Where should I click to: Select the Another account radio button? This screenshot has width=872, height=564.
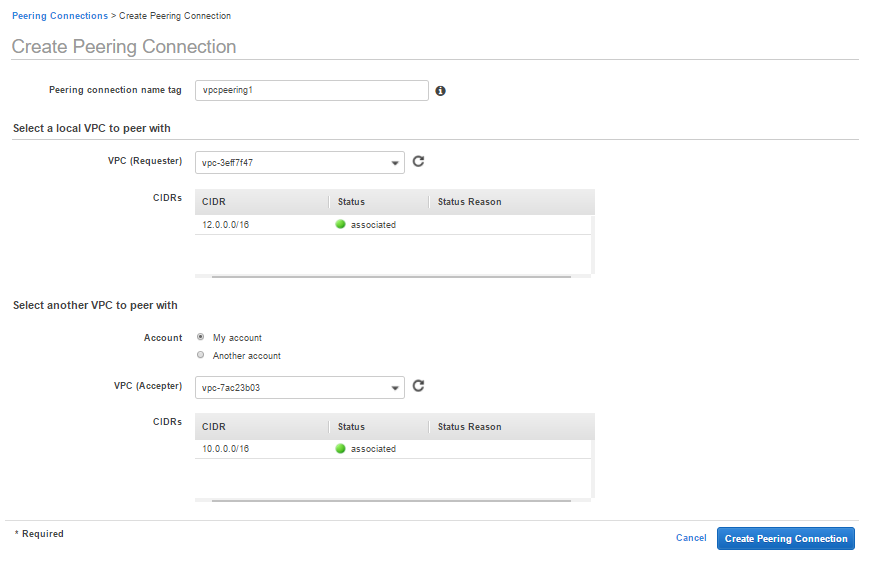(201, 355)
